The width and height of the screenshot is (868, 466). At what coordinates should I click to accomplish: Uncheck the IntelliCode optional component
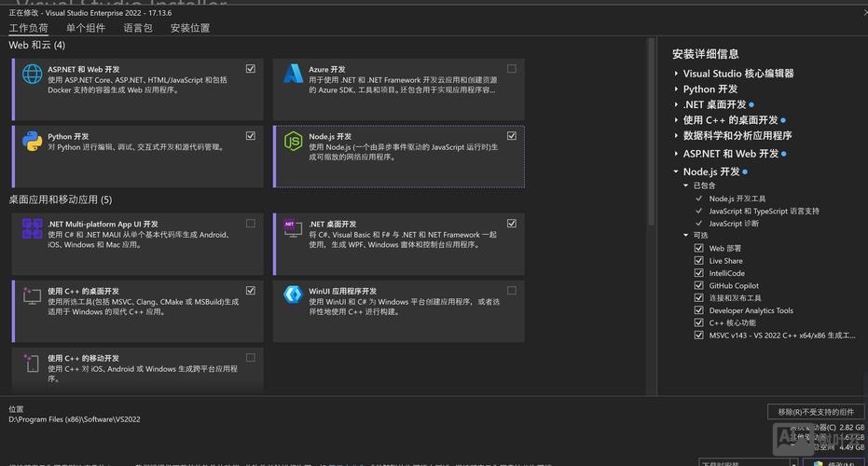698,273
